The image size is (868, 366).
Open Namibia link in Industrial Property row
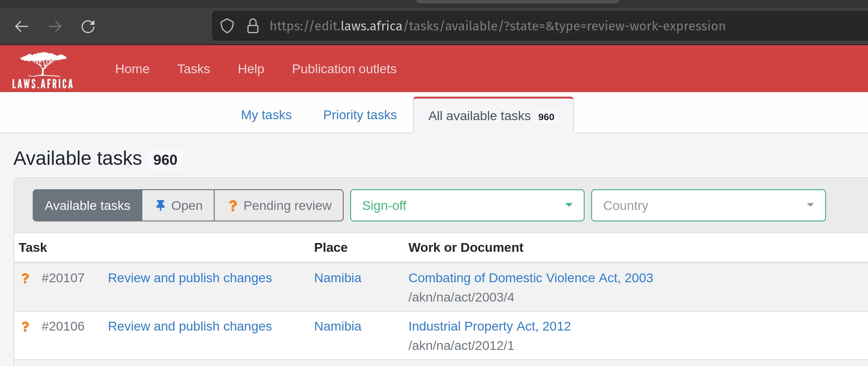pos(338,326)
